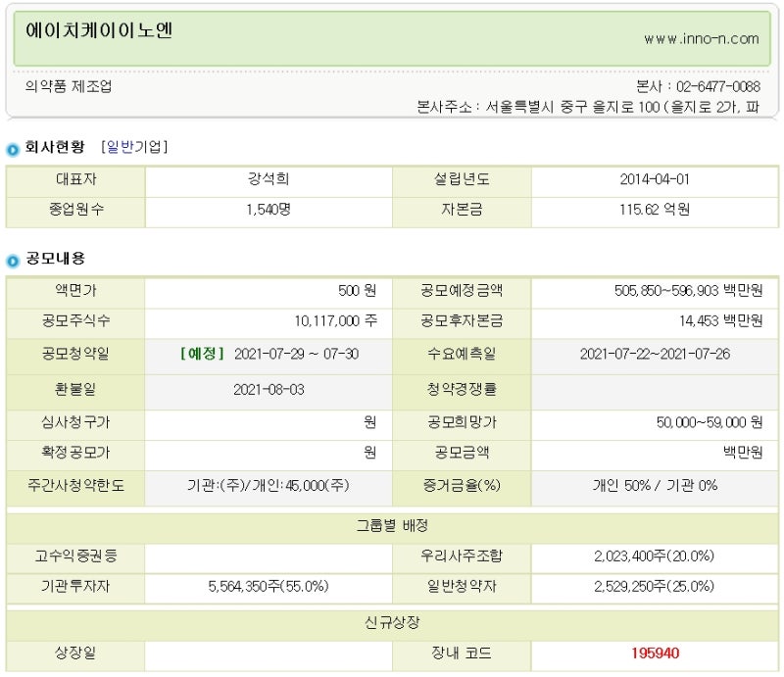Select the head office phone 02-6477-0088
Screen dimensions: 784x677
(718, 86)
